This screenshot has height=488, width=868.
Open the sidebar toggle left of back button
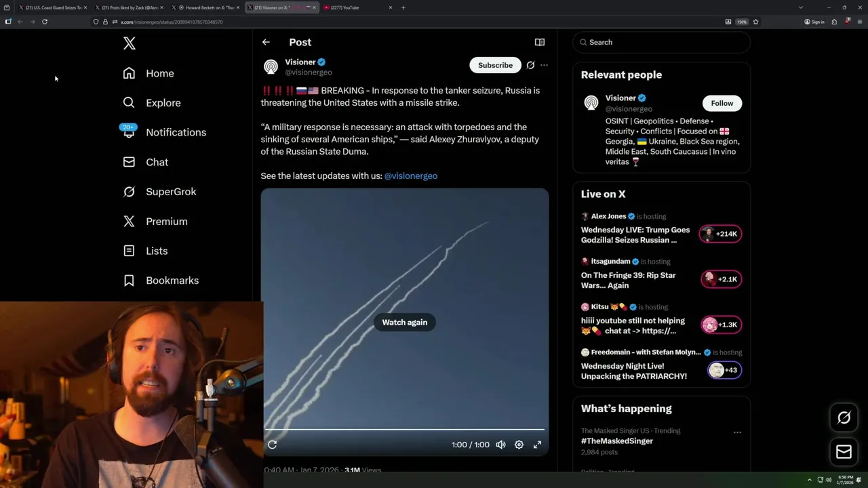(8, 22)
